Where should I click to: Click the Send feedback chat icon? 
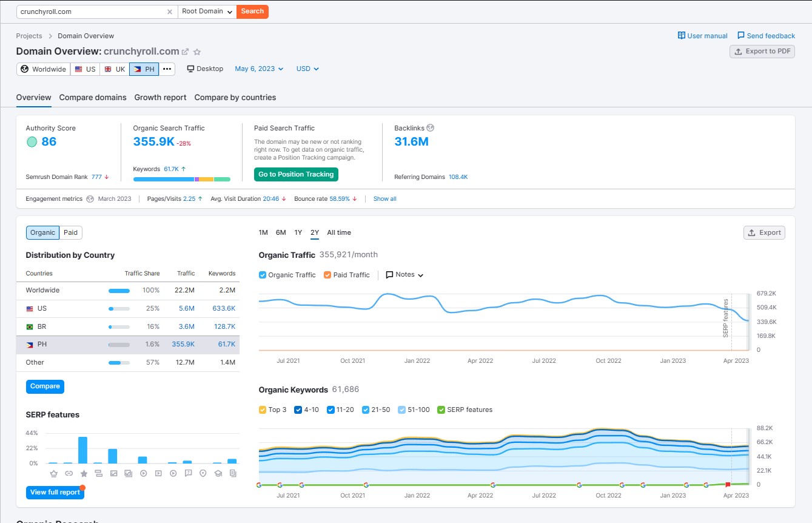coord(741,36)
